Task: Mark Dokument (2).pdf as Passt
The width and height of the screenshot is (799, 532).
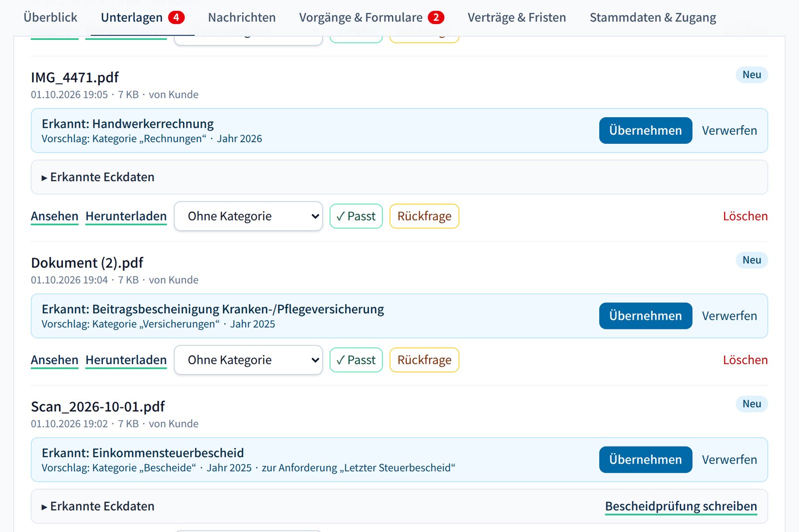Action: tap(356, 360)
